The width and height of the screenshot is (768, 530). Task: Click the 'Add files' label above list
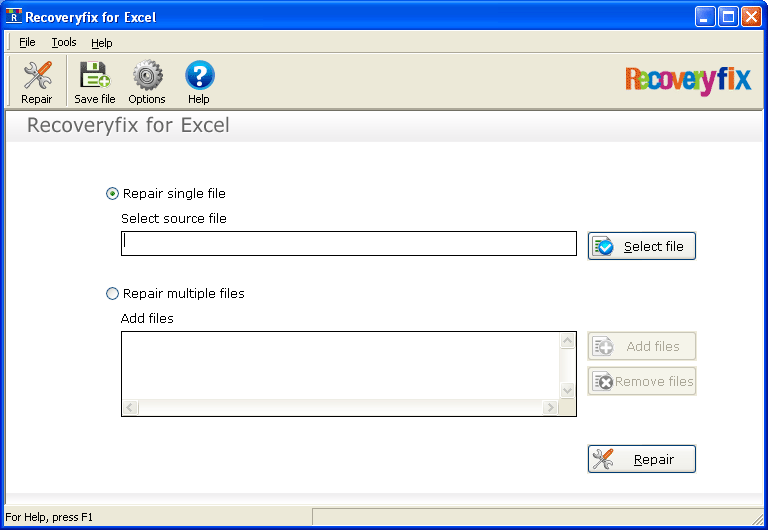pyautogui.click(x=147, y=318)
